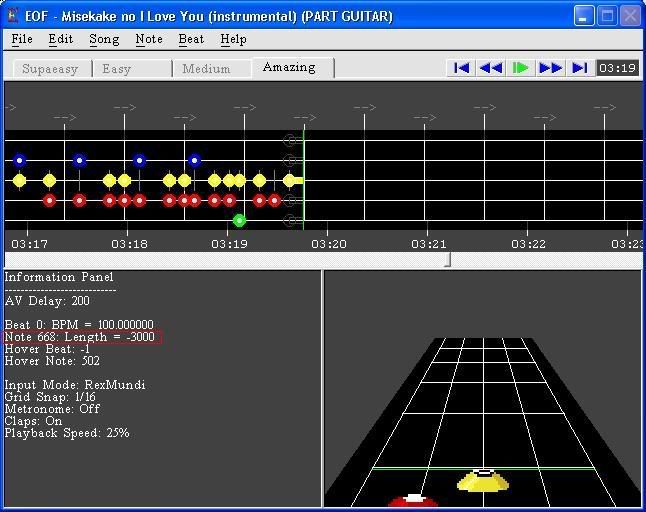Screen dimensions: 646x512
Task: Click the rewind playback button
Action: [491, 68]
